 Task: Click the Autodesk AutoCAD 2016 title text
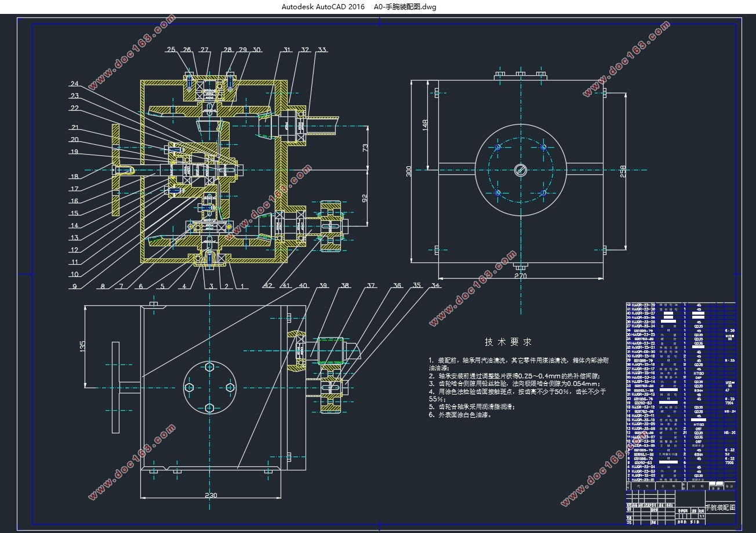point(323,7)
